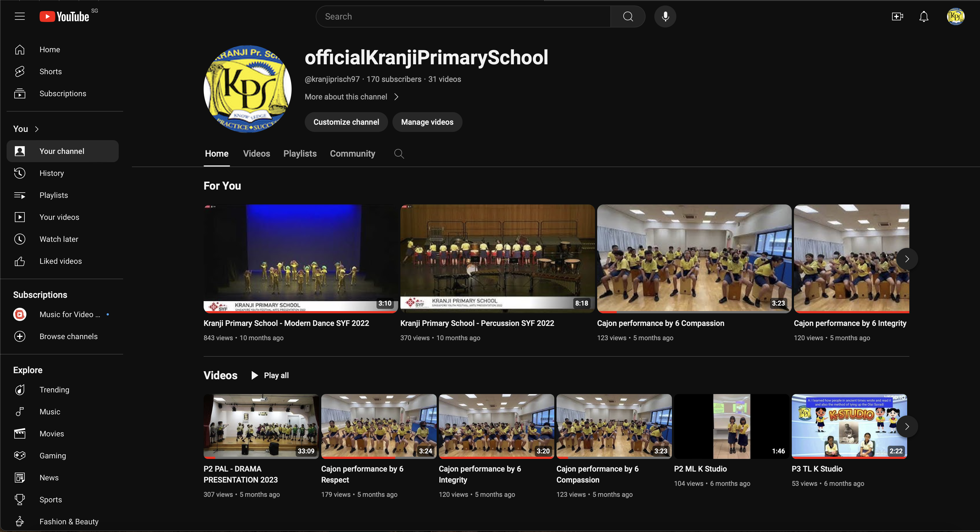Open Sports in Explore
Image resolution: width=980 pixels, height=532 pixels.
[63, 500]
